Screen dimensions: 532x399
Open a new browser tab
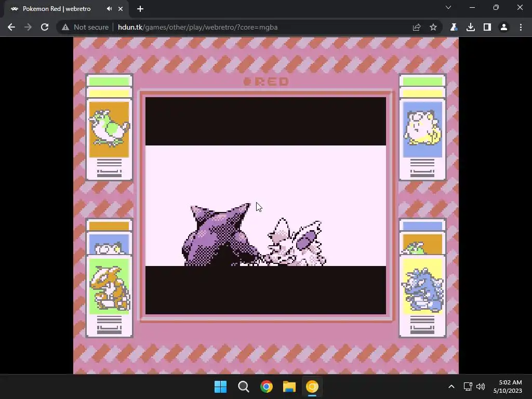[140, 9]
